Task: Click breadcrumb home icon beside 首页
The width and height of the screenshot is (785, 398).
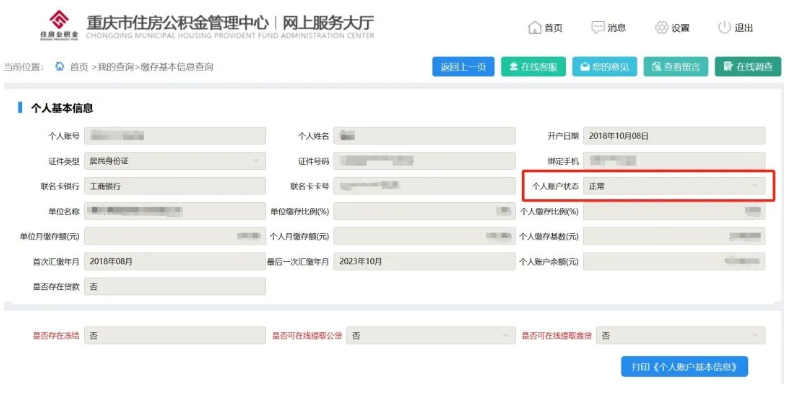Action: click(x=60, y=66)
